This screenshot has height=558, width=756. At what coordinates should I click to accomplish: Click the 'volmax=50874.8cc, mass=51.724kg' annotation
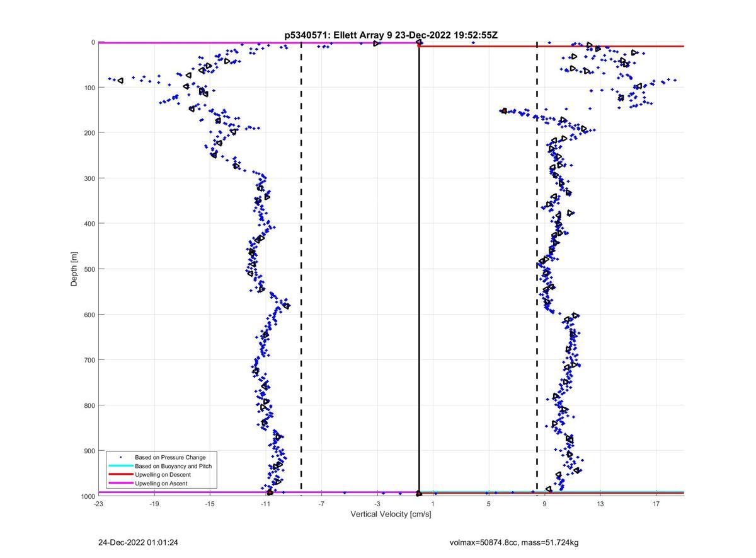click(514, 542)
